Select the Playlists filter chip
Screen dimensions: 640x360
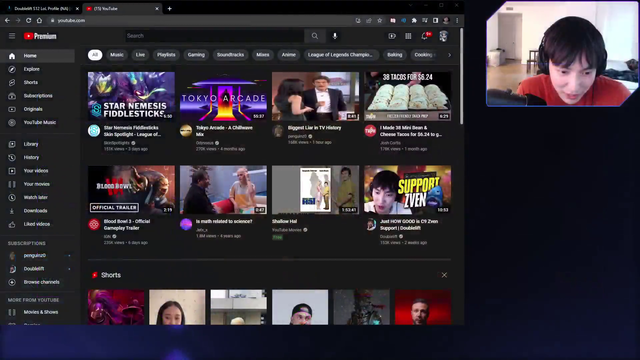tap(166, 55)
